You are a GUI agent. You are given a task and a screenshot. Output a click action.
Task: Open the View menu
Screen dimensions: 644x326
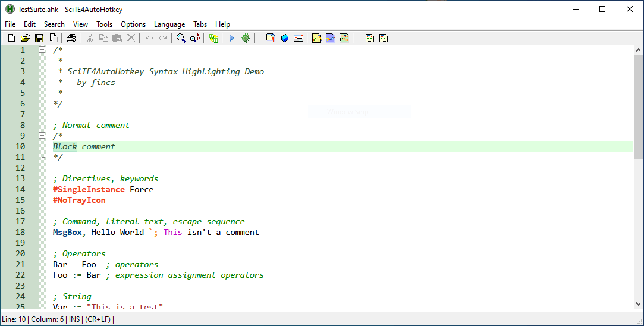80,24
